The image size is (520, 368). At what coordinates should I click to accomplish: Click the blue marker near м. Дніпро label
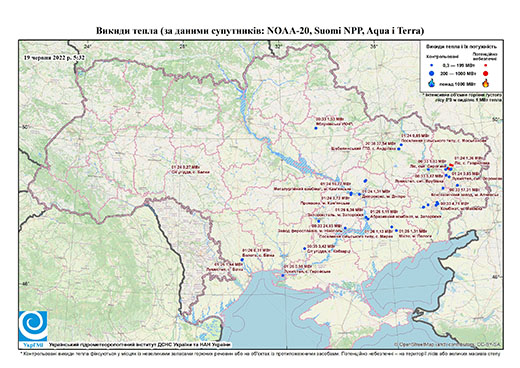click(x=359, y=194)
